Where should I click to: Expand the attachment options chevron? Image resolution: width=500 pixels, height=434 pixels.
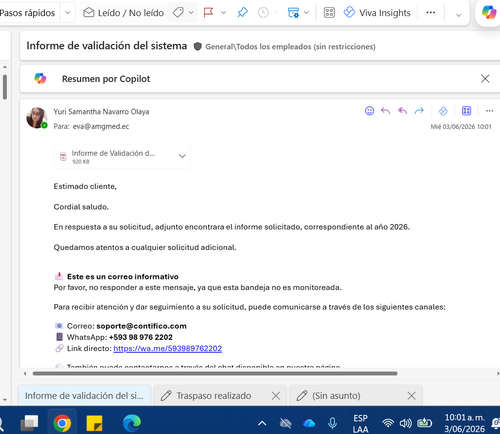coord(182,156)
